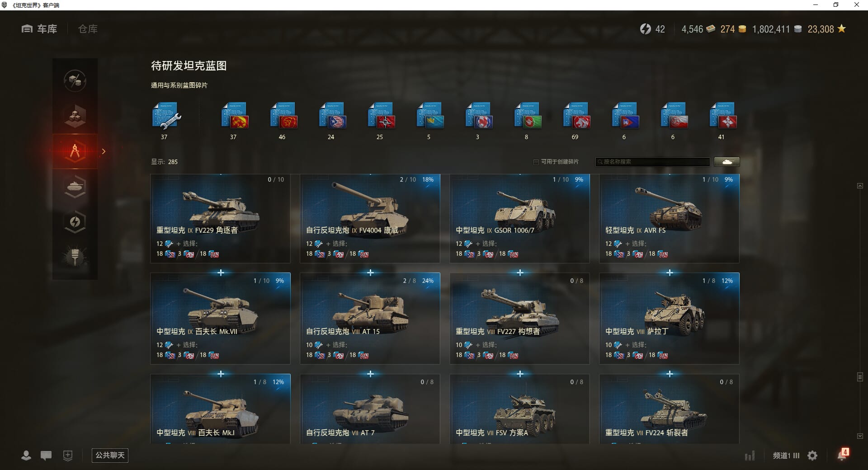Focus the 按名称搜索 search field
This screenshot has height=470, width=868.
point(653,162)
